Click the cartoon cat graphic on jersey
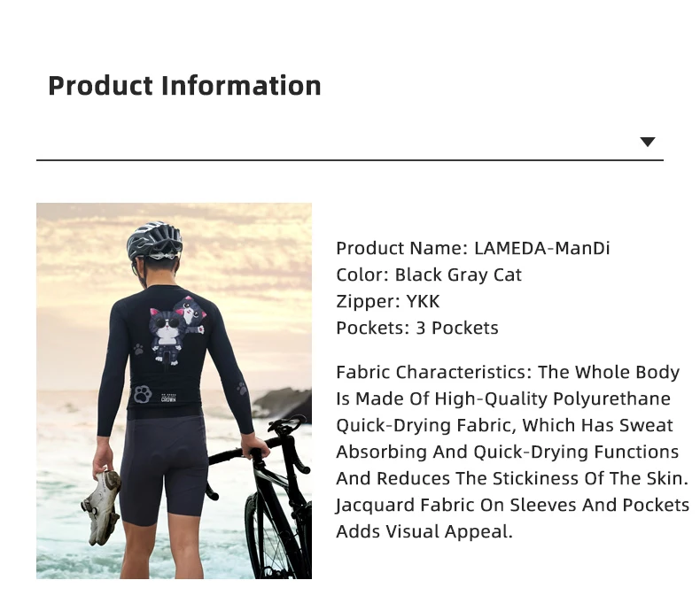 (x=177, y=329)
